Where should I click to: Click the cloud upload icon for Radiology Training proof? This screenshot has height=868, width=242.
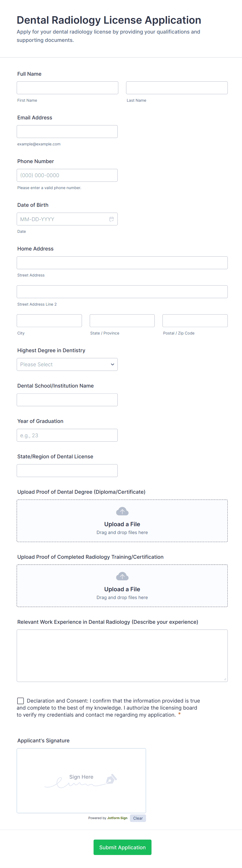tap(122, 576)
